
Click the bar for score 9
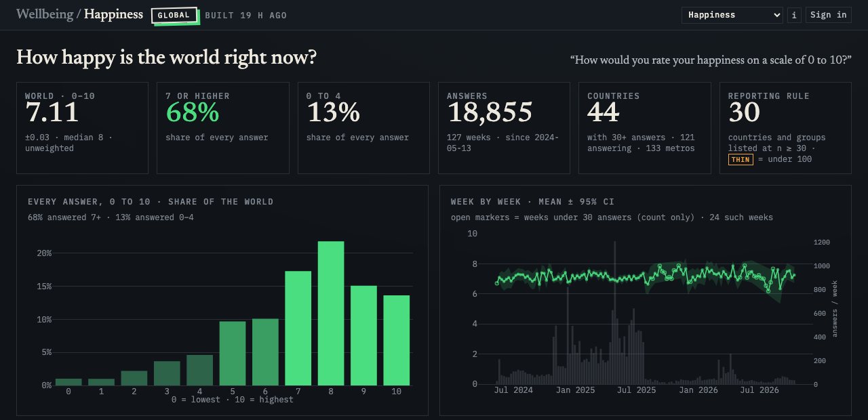(363, 335)
